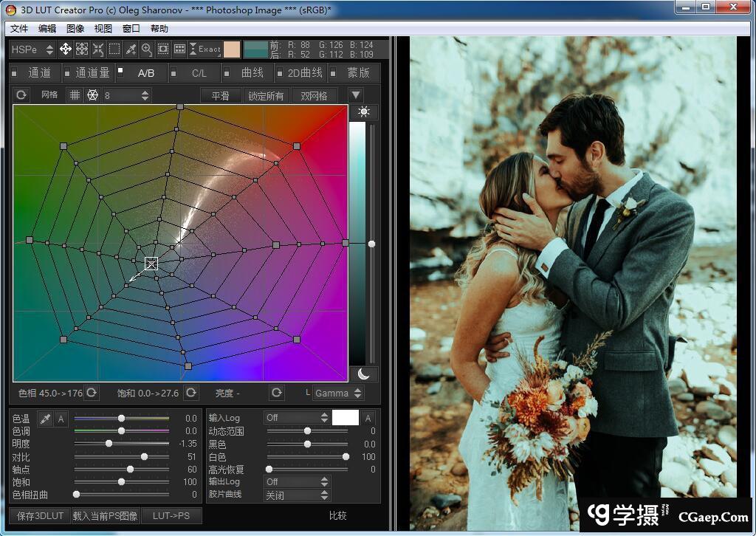756x536 pixels.
Task: Reset hue with the refresh icon beside 色相
Action: coord(92,393)
